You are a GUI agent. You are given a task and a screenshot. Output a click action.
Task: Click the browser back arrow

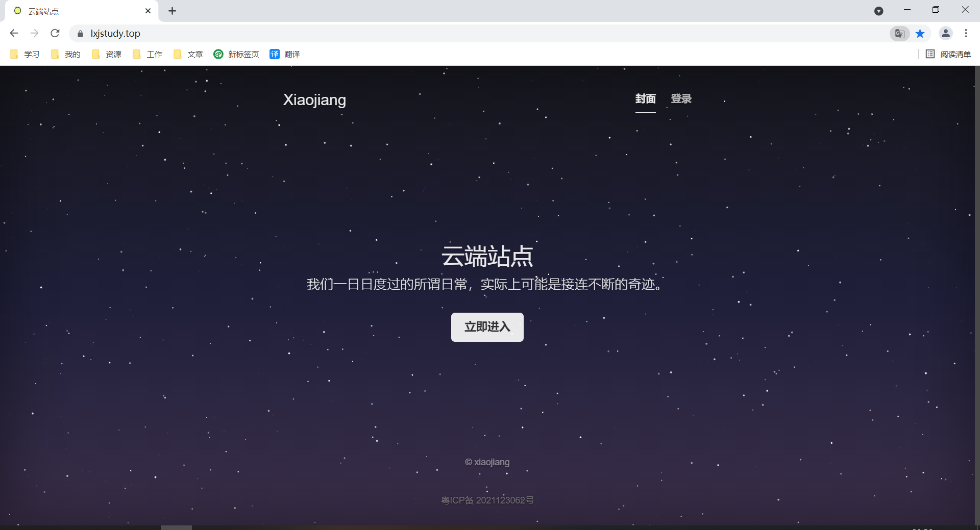[14, 33]
